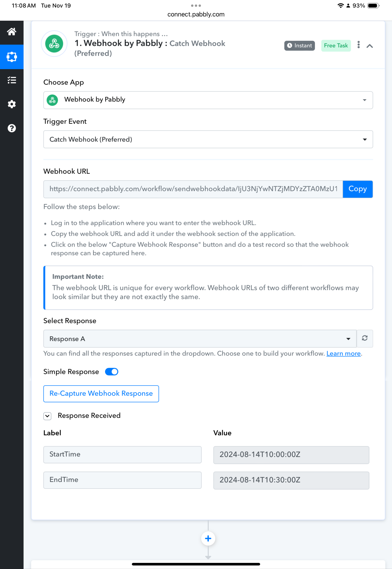392x569 pixels.
Task: Add a new step with plus button
Action: tap(208, 538)
